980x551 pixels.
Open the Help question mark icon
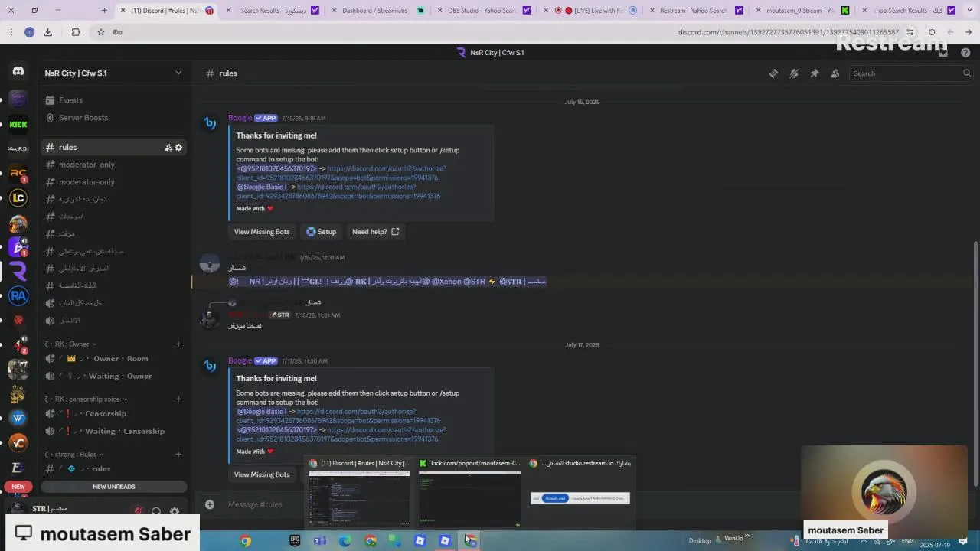point(966,52)
